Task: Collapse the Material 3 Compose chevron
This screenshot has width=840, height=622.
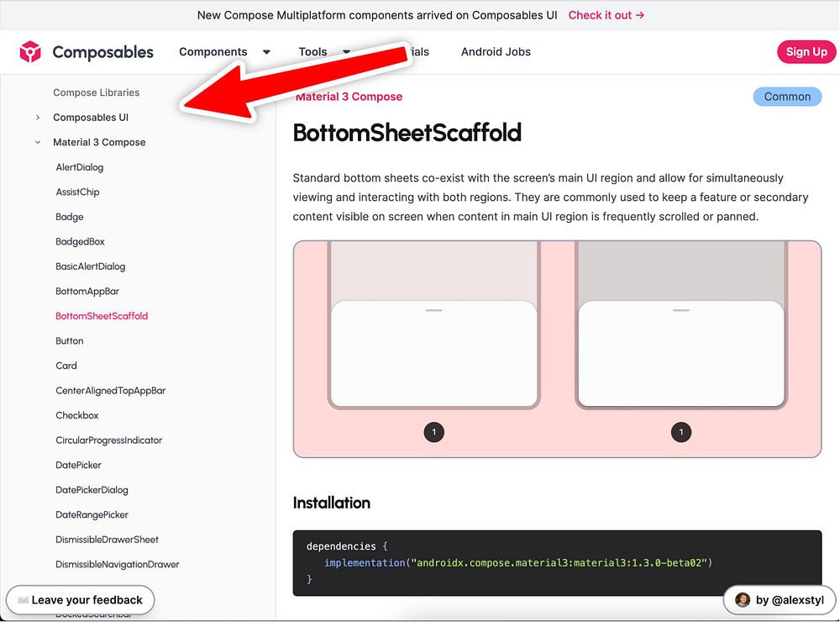Action: pos(38,142)
